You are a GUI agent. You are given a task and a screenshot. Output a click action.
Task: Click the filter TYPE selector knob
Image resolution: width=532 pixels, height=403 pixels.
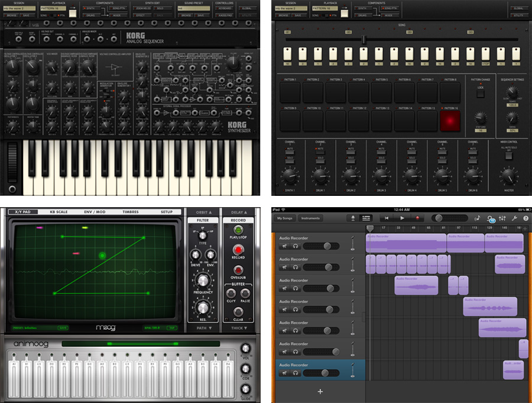point(203,235)
